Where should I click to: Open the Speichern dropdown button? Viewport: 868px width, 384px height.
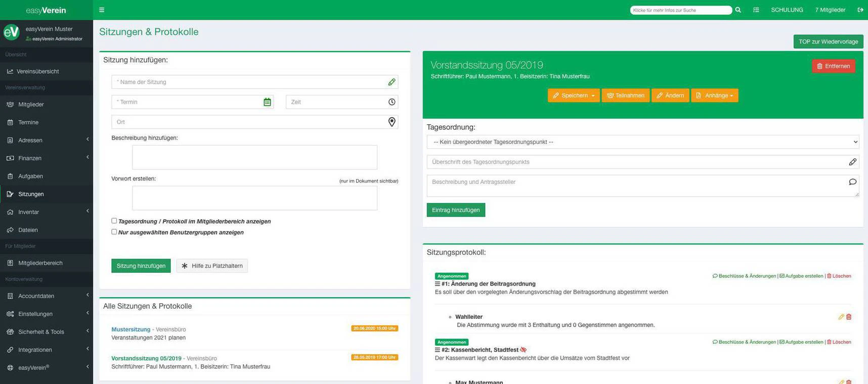[x=573, y=95]
